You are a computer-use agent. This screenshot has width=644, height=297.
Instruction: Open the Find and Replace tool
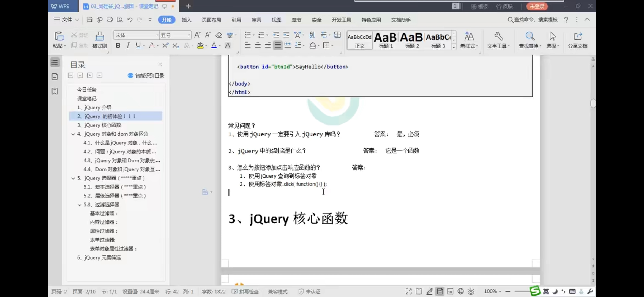click(x=530, y=40)
